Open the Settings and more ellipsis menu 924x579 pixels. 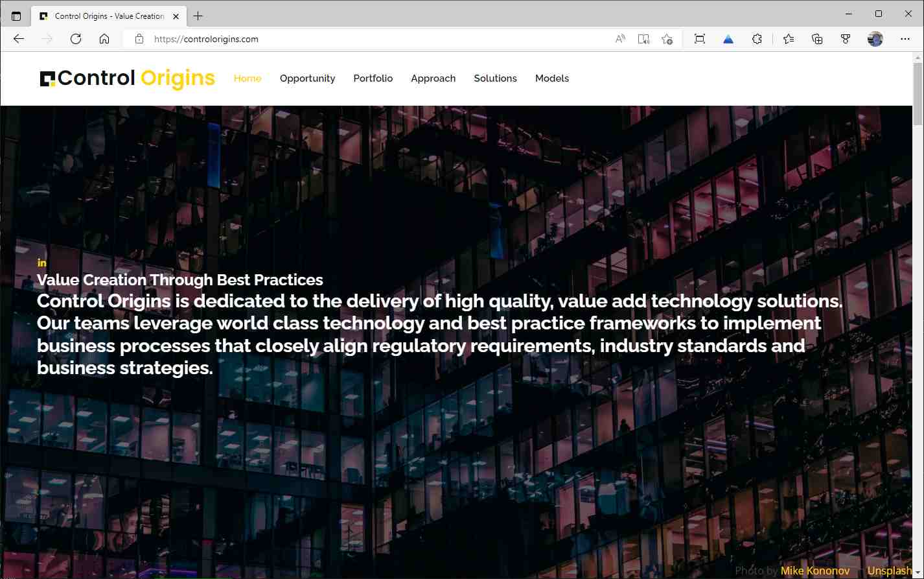905,39
